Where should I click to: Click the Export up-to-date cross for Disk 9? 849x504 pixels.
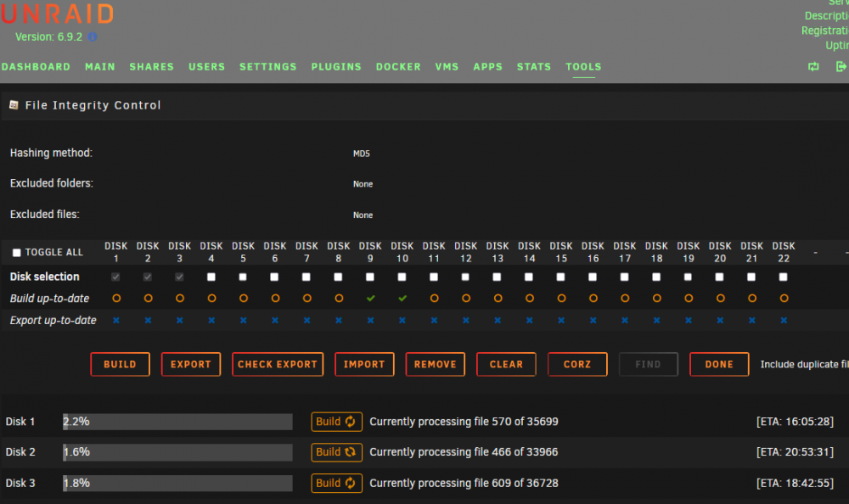[x=370, y=321]
